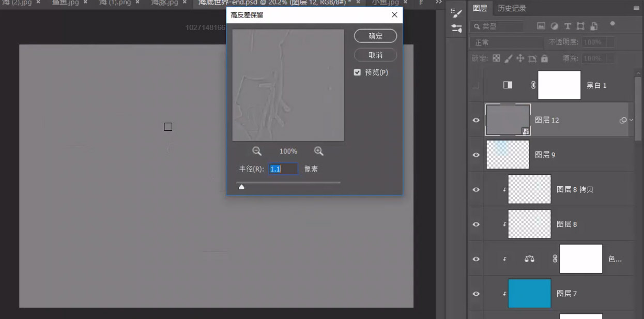
Task: Open the Brush Settings panel icon
Action: click(456, 13)
